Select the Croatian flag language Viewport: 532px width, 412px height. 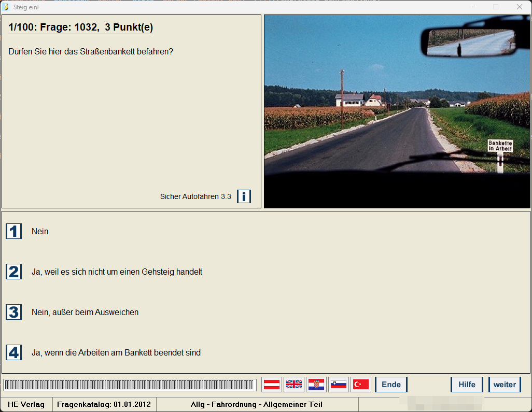316,385
